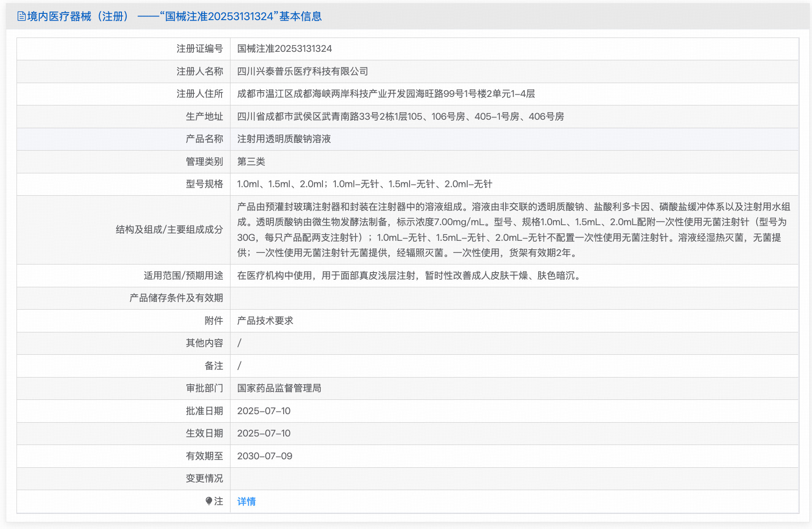
Task: Click the document icon in the header
Action: coord(21,17)
